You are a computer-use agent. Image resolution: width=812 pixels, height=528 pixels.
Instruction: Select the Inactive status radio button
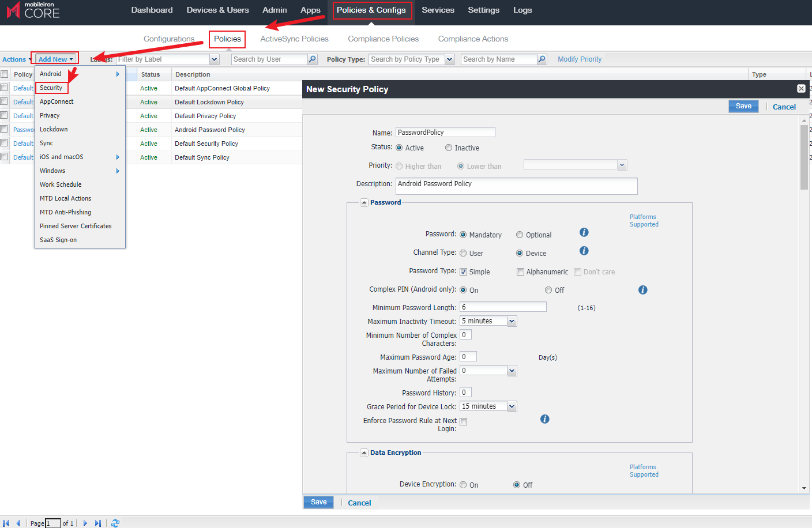click(x=449, y=148)
